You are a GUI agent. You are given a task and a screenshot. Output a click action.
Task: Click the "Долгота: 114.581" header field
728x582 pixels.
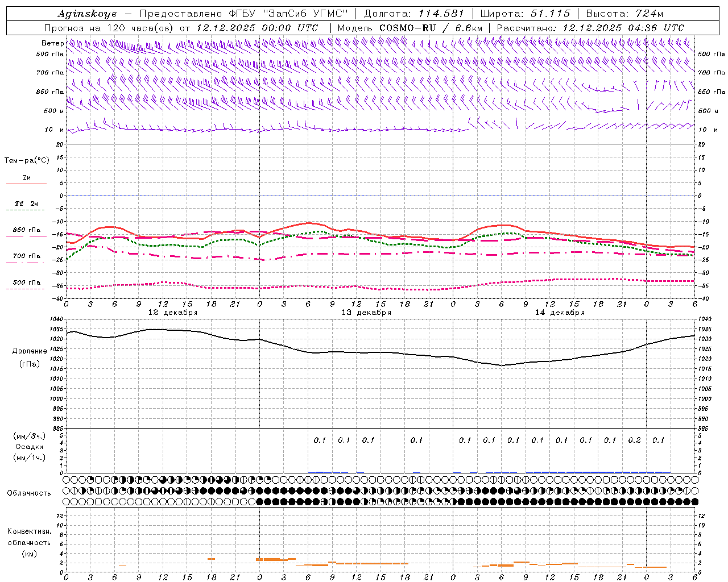point(414,14)
